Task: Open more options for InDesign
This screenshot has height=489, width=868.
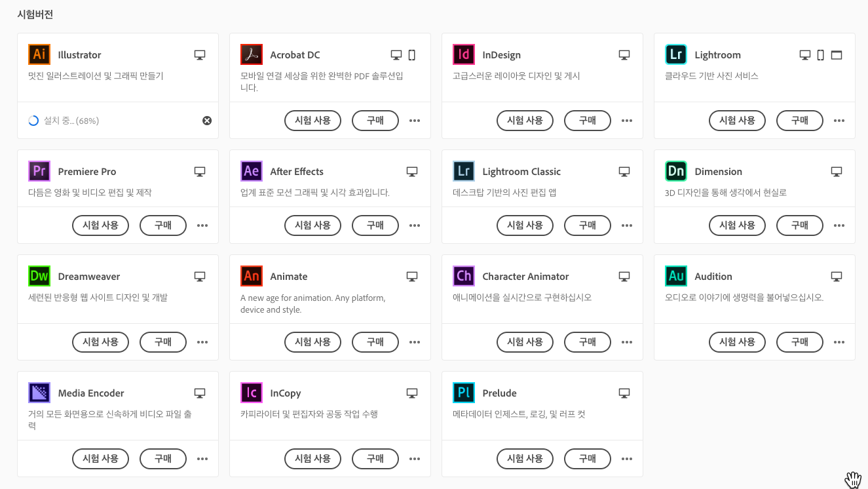Action: coord(627,121)
